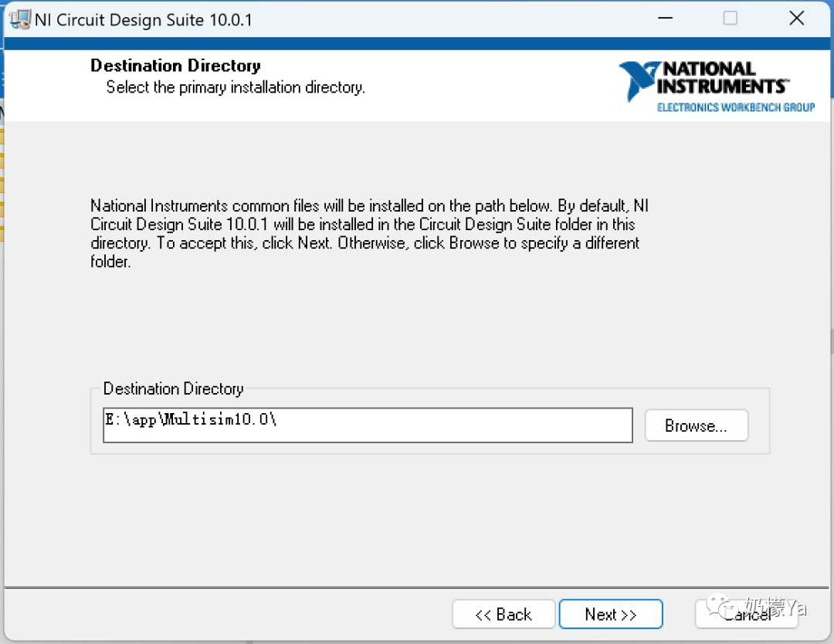
Task: Close the NI Circuit Design Suite installer
Action: (x=796, y=19)
